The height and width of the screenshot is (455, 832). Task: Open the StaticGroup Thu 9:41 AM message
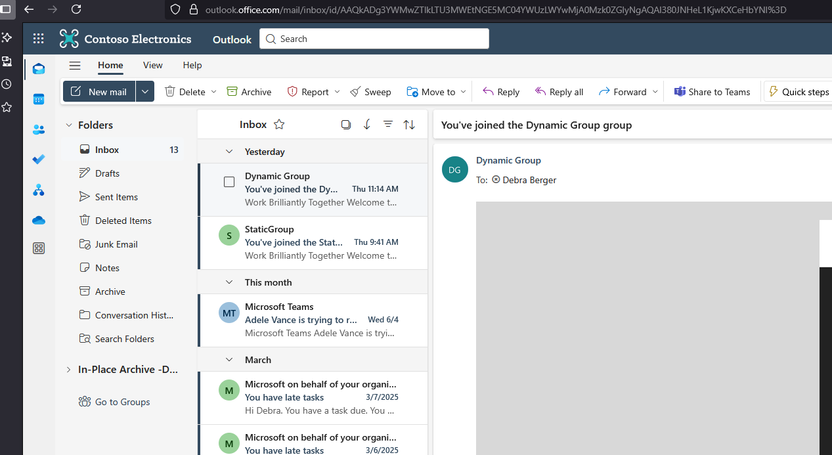(x=313, y=242)
